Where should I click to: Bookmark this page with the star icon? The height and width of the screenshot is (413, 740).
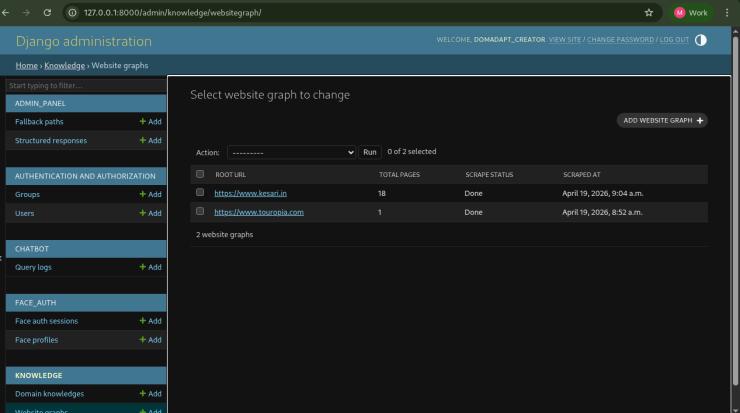[x=649, y=13]
